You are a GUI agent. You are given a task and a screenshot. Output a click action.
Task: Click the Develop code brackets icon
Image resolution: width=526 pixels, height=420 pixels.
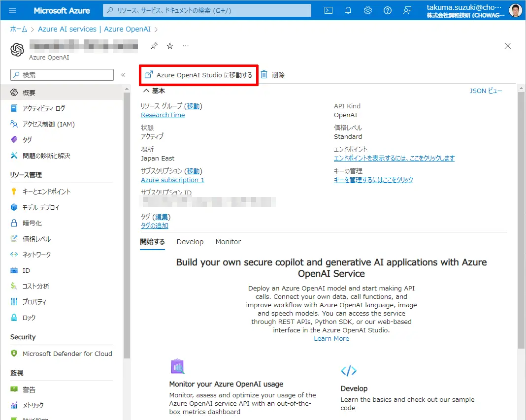pos(349,371)
